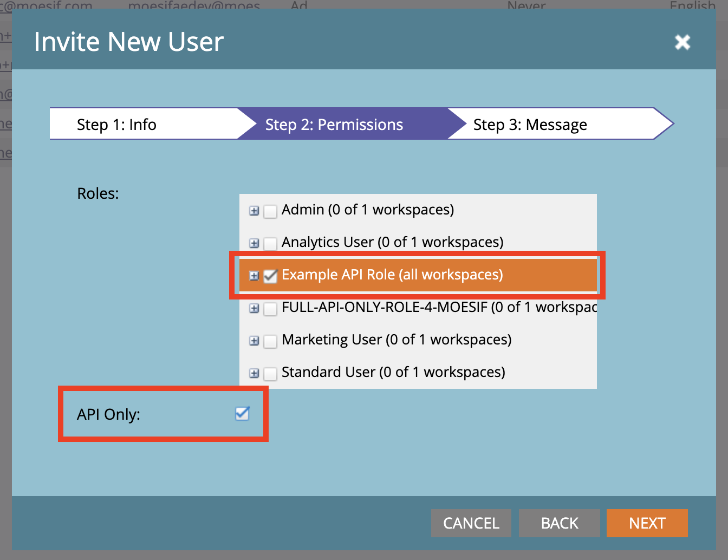Expand the Standard User role node
The image size is (728, 560).
tap(254, 373)
